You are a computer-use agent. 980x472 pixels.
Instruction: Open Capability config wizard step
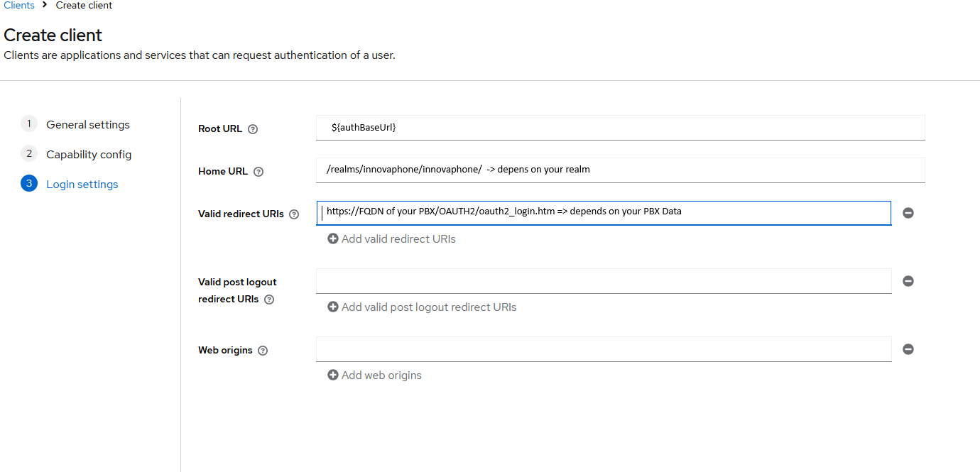(x=88, y=155)
